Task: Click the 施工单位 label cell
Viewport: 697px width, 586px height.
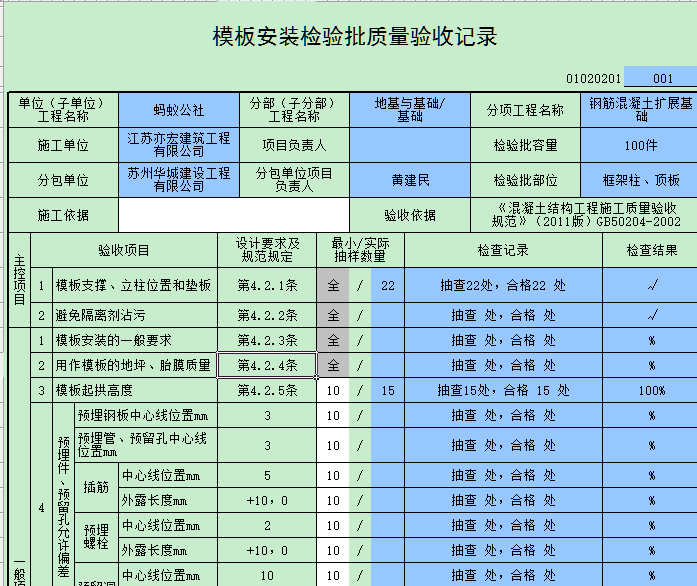Action: (x=63, y=145)
